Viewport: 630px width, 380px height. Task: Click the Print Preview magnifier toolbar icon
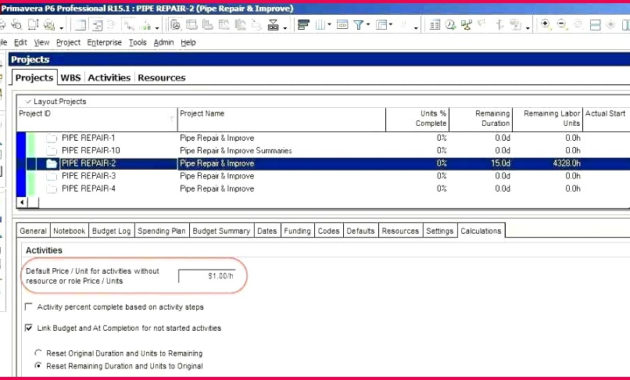[16, 25]
